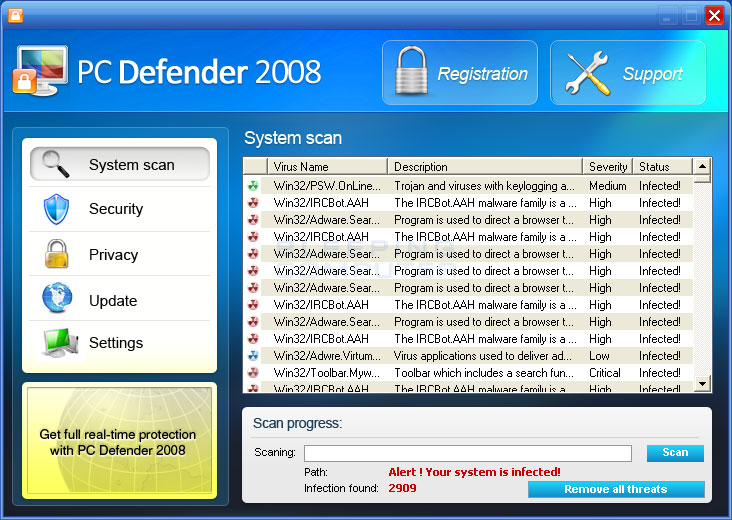732x520 pixels.
Task: Open the Settings section
Action: coord(120,343)
